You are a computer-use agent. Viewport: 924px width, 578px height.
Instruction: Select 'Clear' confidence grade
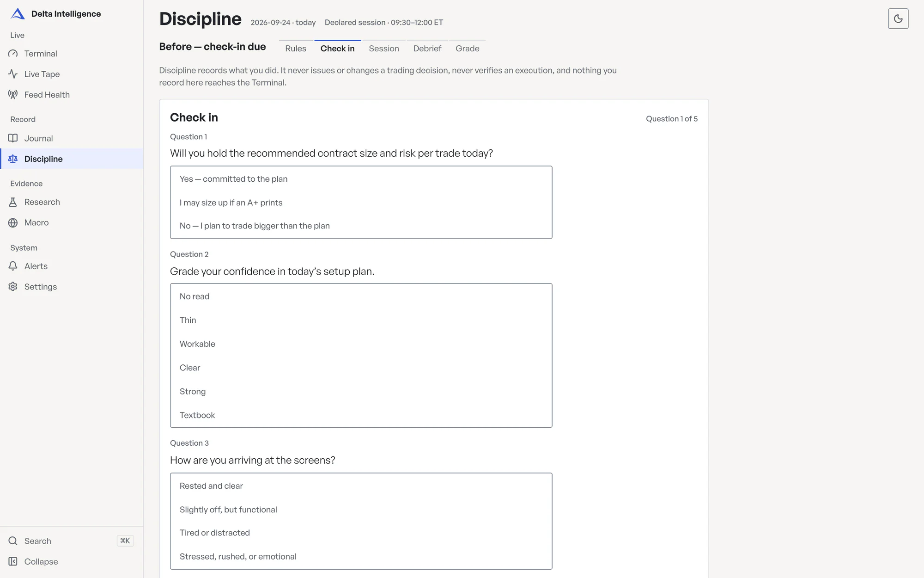(361, 368)
